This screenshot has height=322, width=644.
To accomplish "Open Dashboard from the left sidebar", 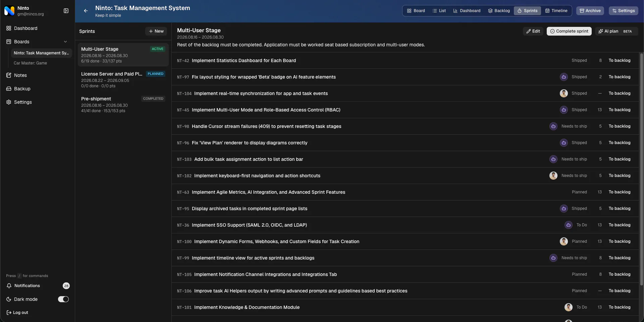I will 25,28.
